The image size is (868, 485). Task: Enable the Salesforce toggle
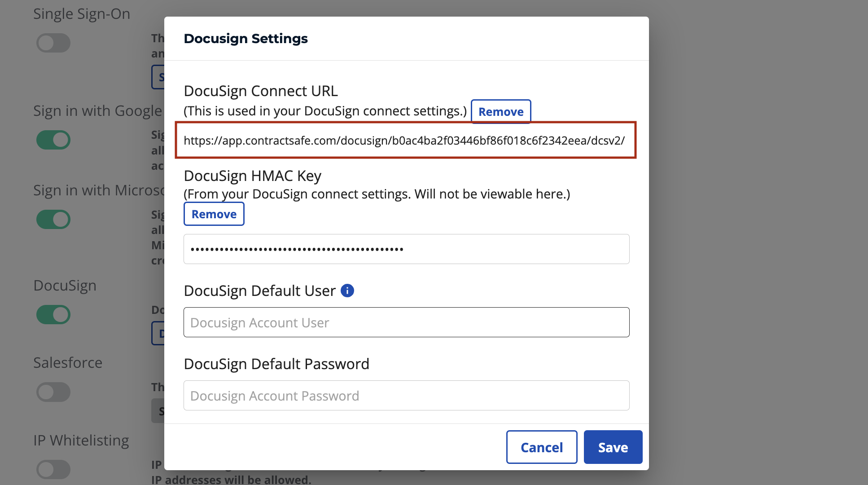click(53, 392)
